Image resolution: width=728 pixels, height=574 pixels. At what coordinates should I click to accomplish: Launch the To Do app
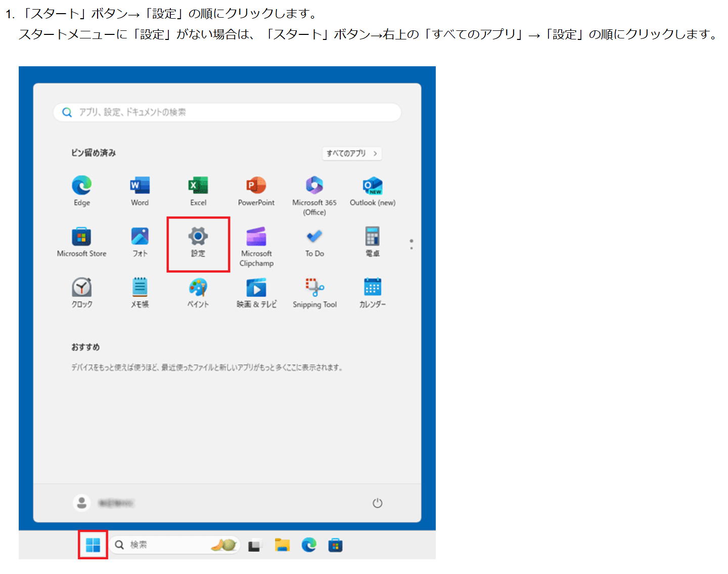[314, 242]
